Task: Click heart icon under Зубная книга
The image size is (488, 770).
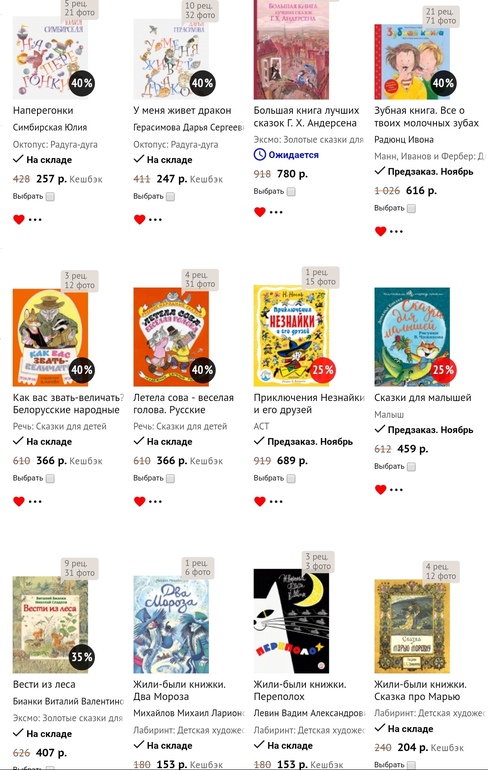Action: [x=380, y=231]
